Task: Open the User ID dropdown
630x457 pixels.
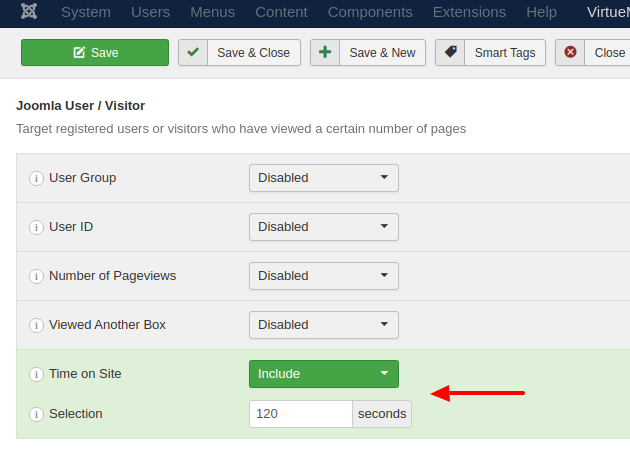Action: [x=323, y=227]
